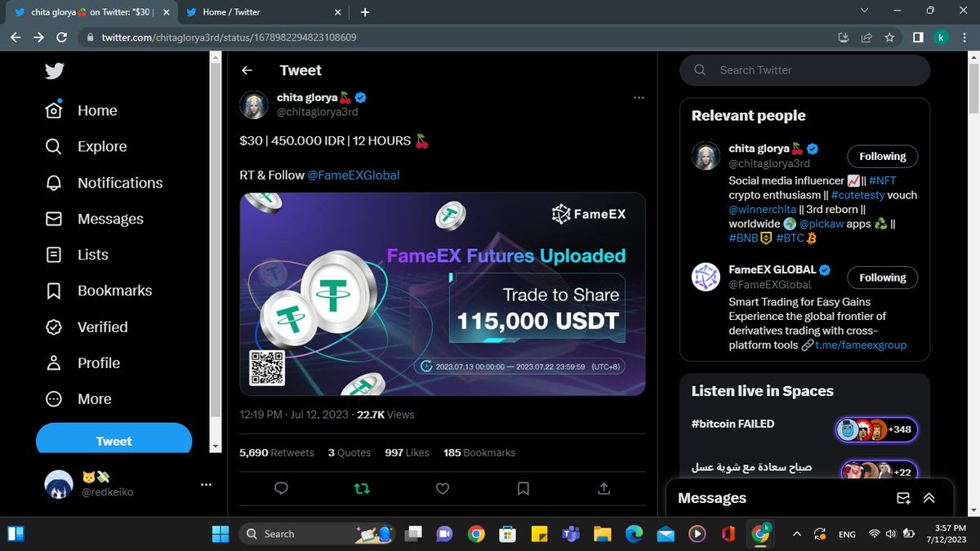Open Home in the sidebar
This screenshot has height=551, width=980.
[x=81, y=110]
